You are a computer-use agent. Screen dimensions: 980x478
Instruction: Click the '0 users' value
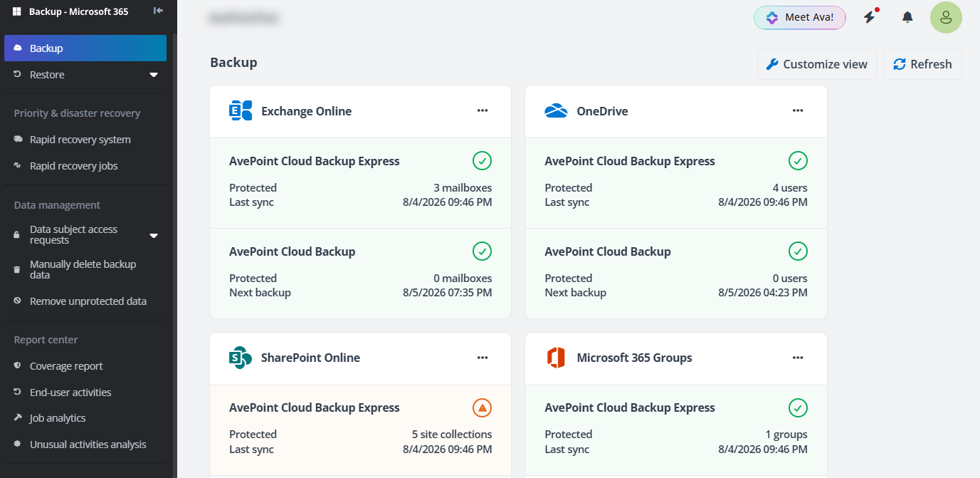pos(789,279)
